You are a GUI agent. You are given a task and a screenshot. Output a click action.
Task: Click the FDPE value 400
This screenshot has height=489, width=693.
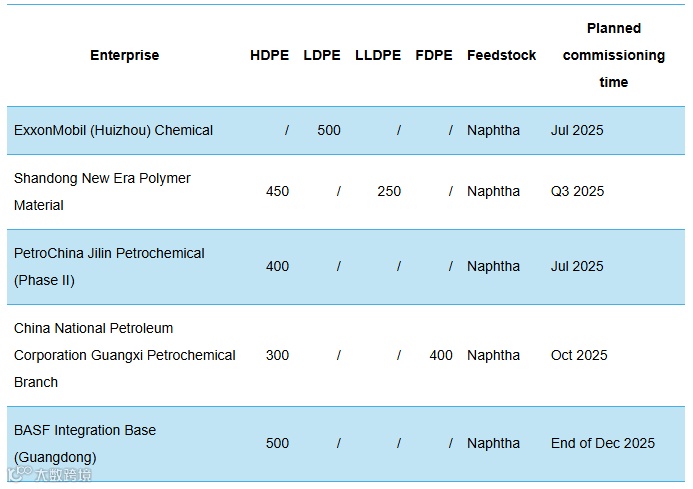440,355
